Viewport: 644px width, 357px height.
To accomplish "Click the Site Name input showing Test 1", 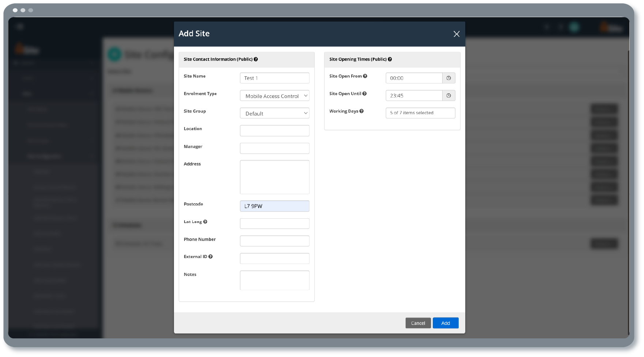I will [274, 78].
